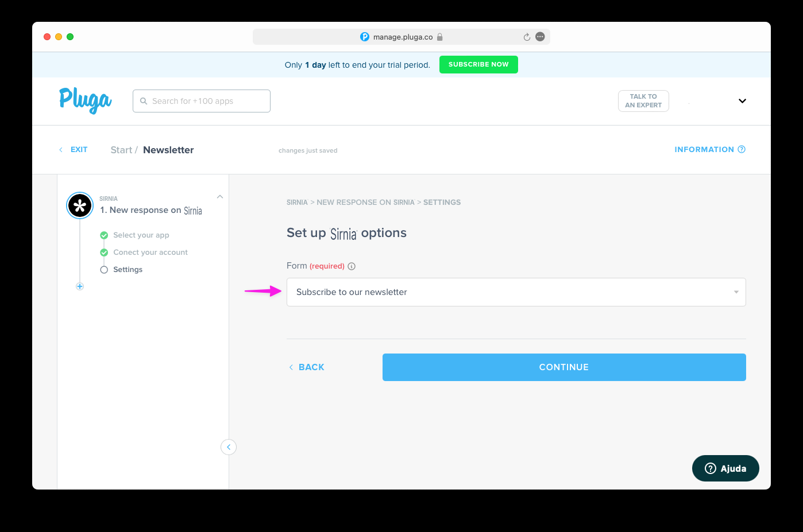Click the browser reload icon
The image size is (803, 532).
(527, 37)
